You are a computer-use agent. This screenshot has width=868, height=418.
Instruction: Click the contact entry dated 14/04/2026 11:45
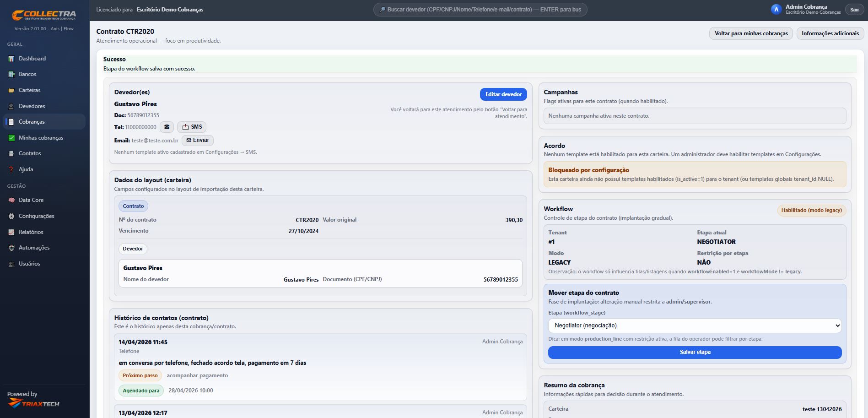(320, 367)
